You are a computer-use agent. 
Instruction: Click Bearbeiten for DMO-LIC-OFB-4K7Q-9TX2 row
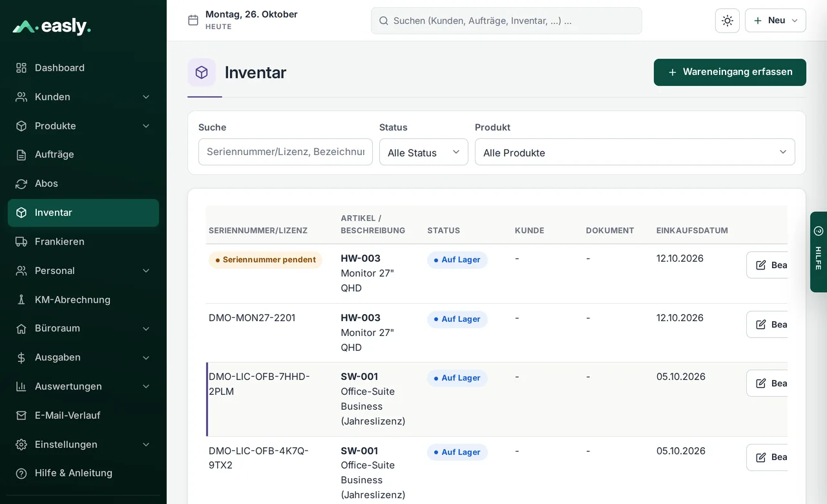point(768,457)
